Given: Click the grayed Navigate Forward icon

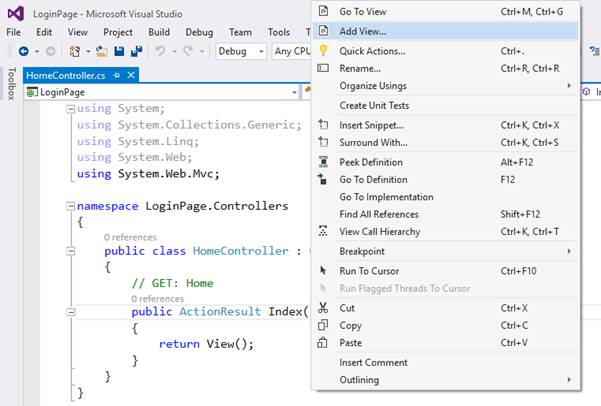Looking at the screenshot, I should coord(50,51).
